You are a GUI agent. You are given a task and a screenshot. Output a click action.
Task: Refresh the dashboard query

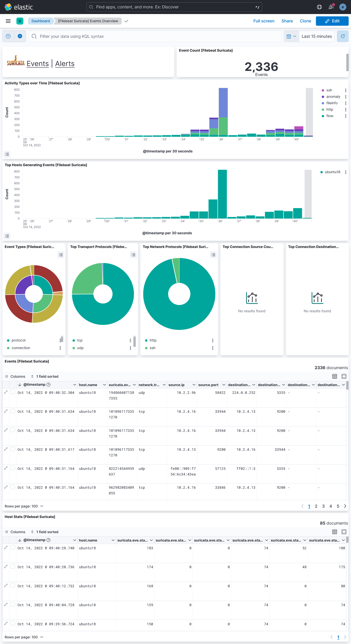(342, 36)
